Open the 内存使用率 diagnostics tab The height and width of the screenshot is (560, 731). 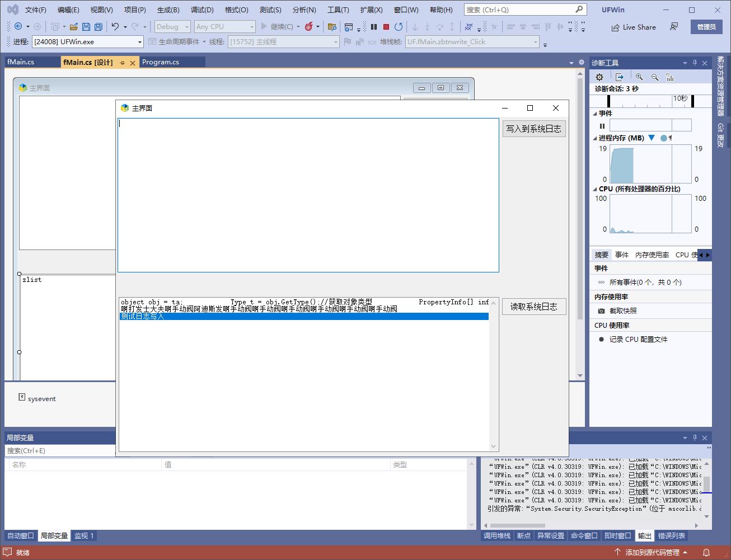click(652, 255)
